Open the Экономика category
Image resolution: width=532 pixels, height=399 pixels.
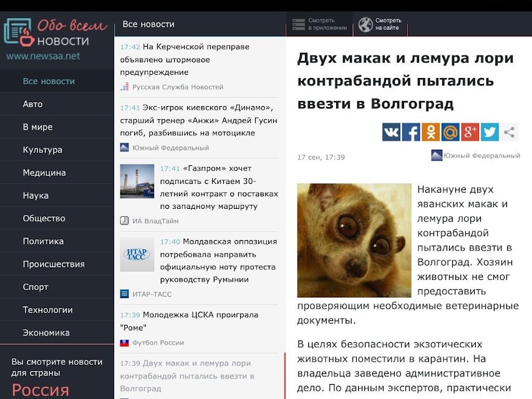[x=57, y=332]
